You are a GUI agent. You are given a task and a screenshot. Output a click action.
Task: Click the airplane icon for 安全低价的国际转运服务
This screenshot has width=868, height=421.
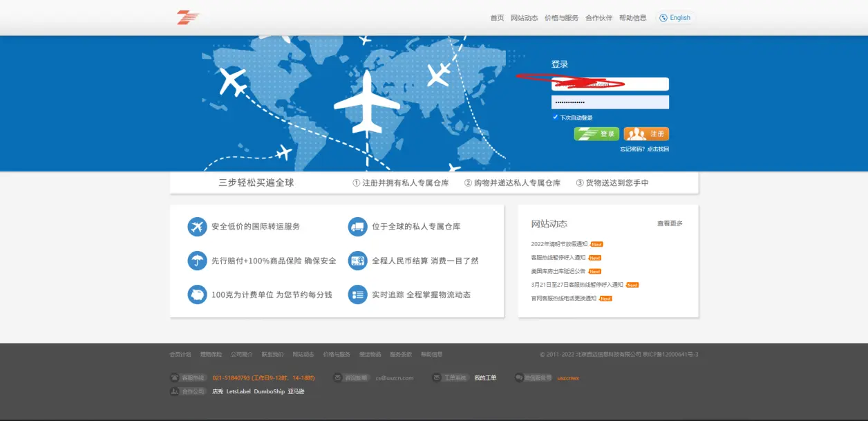(197, 226)
